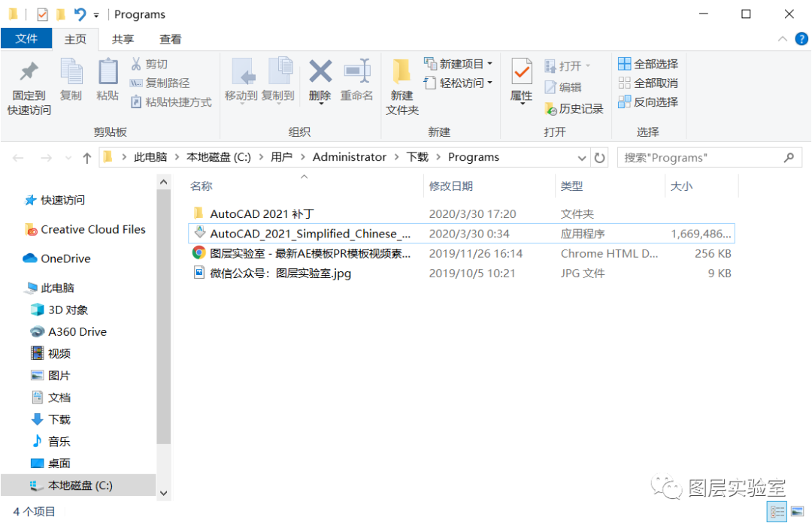Screen dimensions: 812x523
Task: Collapse the ribbon with the chevron
Action: click(x=783, y=39)
